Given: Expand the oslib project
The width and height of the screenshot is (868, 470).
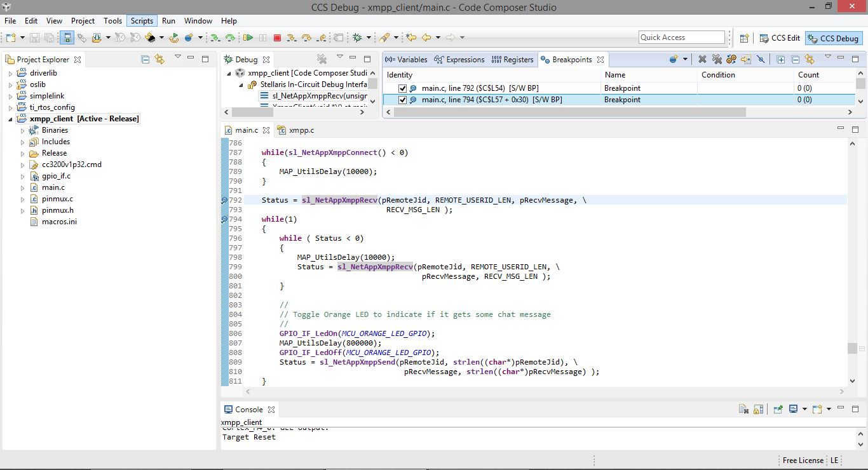Looking at the screenshot, I should (10, 84).
